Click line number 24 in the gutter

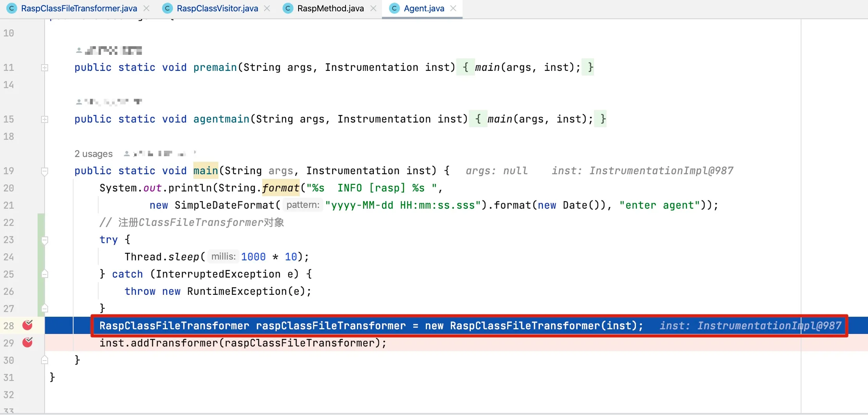click(9, 257)
